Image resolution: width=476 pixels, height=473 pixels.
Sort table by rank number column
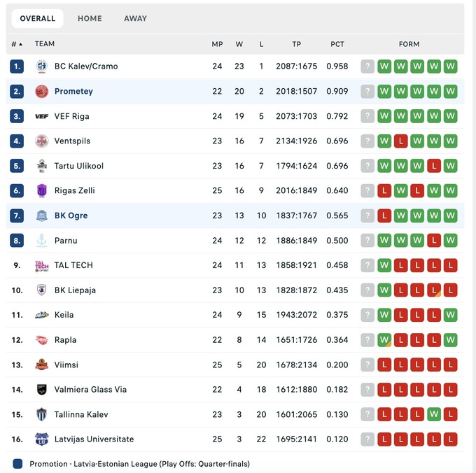point(17,44)
